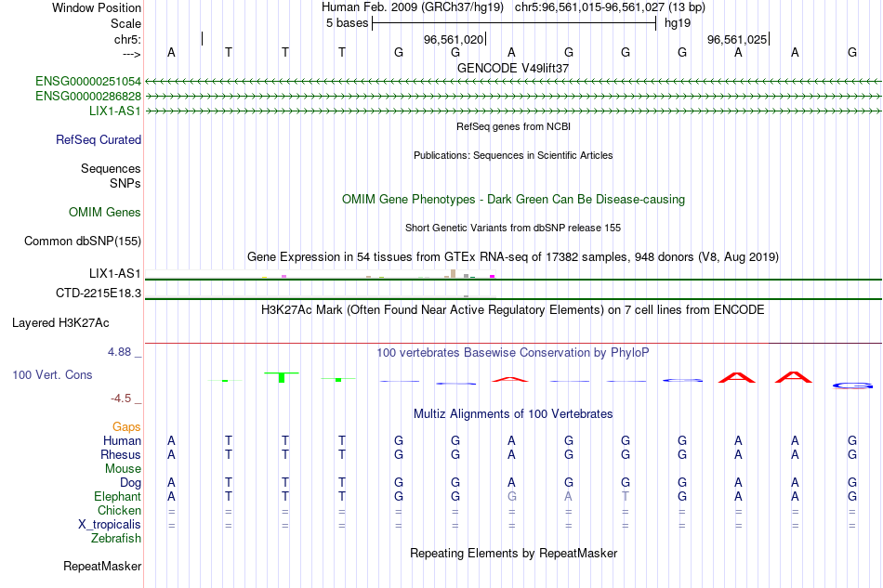Select the Elephant species label
The height and width of the screenshot is (588, 883).
118,496
